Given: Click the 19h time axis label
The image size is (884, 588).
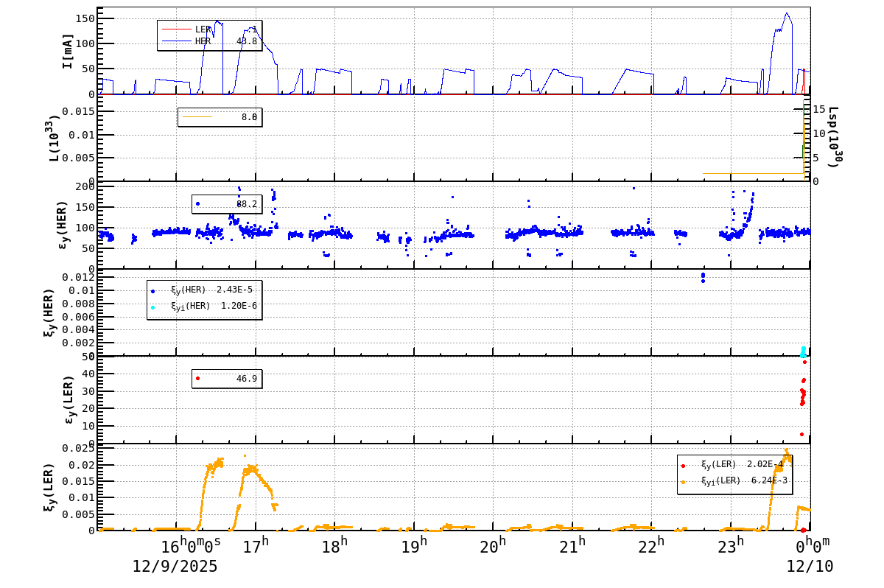Looking at the screenshot, I should coord(414,546).
